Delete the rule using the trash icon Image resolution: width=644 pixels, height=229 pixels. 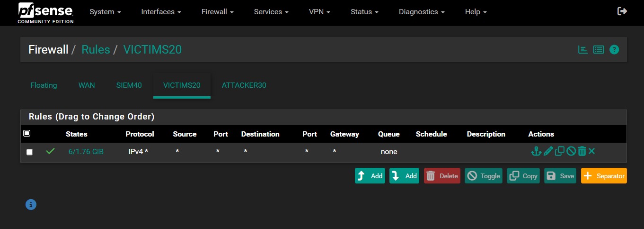[582, 152]
